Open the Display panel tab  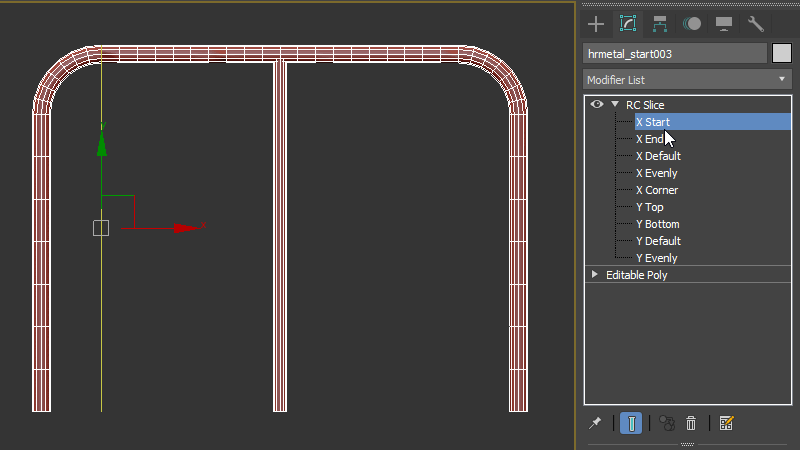[x=723, y=24]
